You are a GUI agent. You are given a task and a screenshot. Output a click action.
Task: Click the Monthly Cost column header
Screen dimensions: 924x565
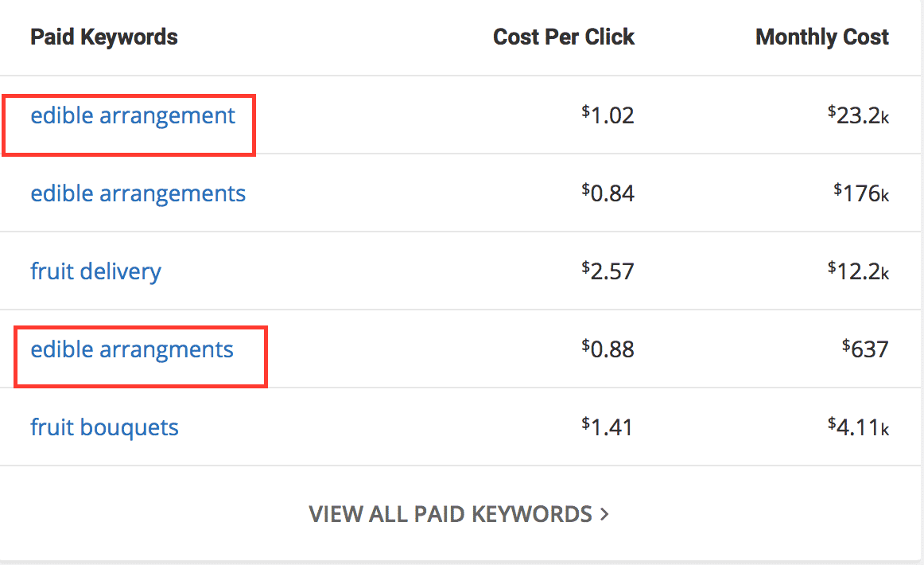point(822,37)
